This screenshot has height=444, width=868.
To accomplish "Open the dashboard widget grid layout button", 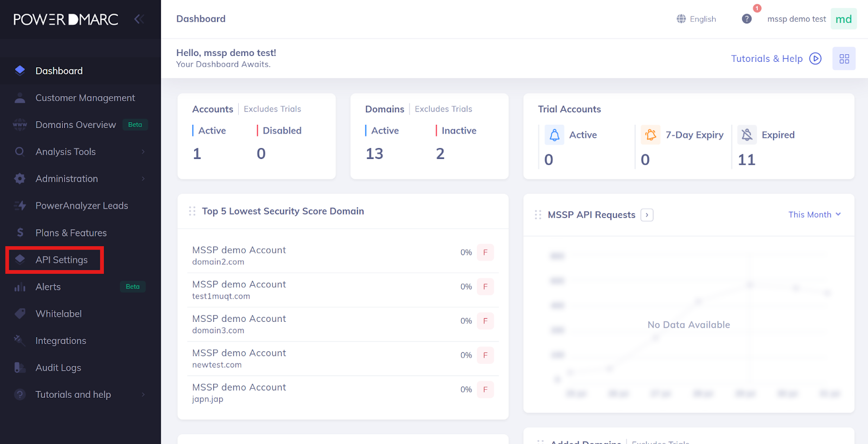I will pos(844,59).
